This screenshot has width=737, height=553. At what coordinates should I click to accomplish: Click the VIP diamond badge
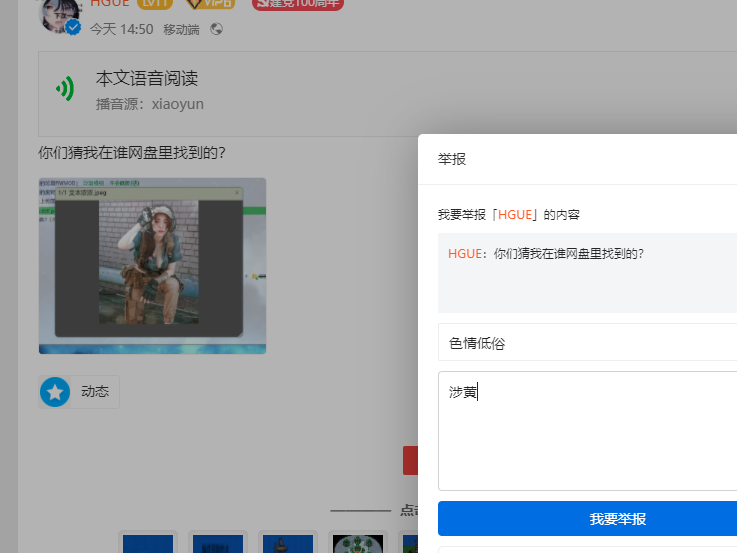pos(211,3)
